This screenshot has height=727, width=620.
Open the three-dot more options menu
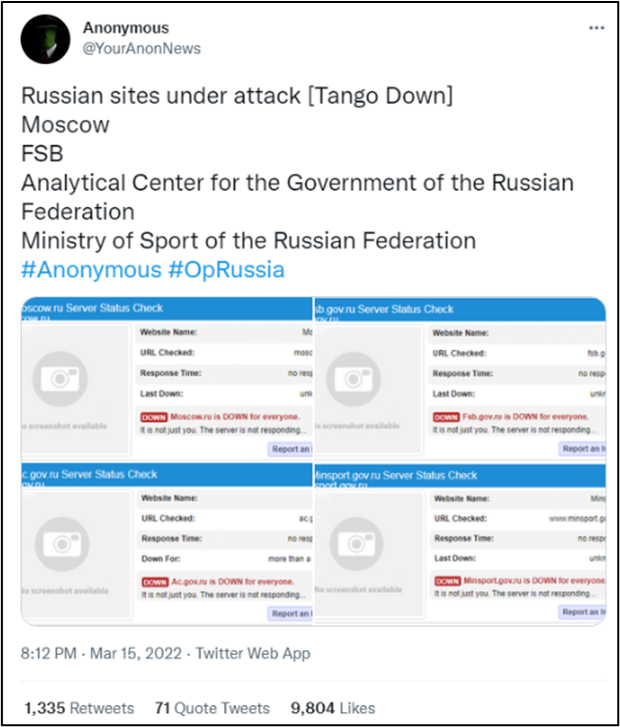tap(596, 28)
